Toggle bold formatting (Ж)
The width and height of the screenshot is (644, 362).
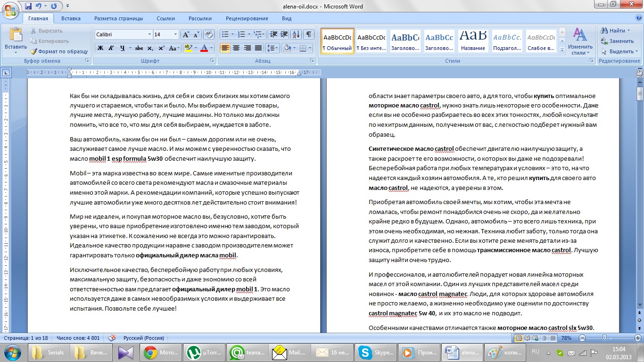click(100, 48)
